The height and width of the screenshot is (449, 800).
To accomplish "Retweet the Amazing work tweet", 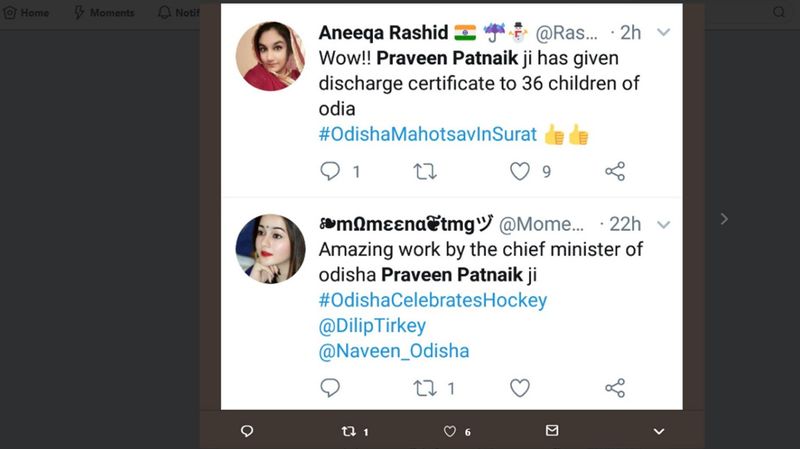I will click(425, 388).
